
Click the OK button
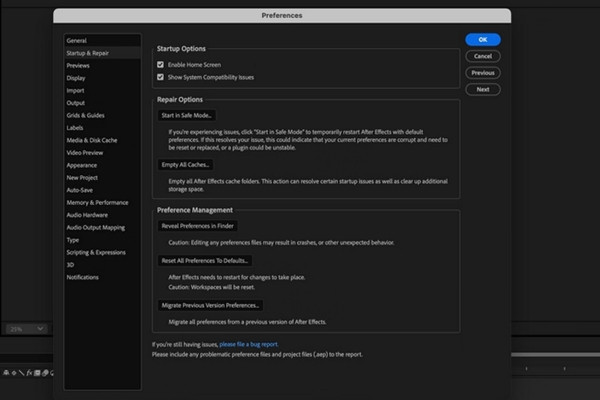click(x=483, y=39)
